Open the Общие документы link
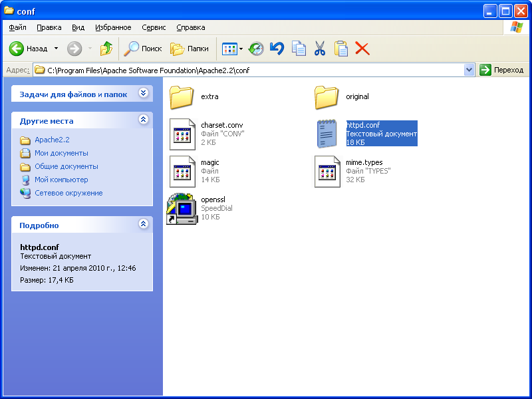This screenshot has width=532, height=399. (66, 166)
